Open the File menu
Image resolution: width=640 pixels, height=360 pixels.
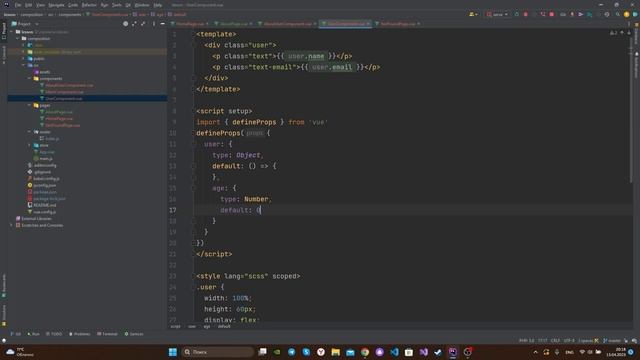(18, 5)
